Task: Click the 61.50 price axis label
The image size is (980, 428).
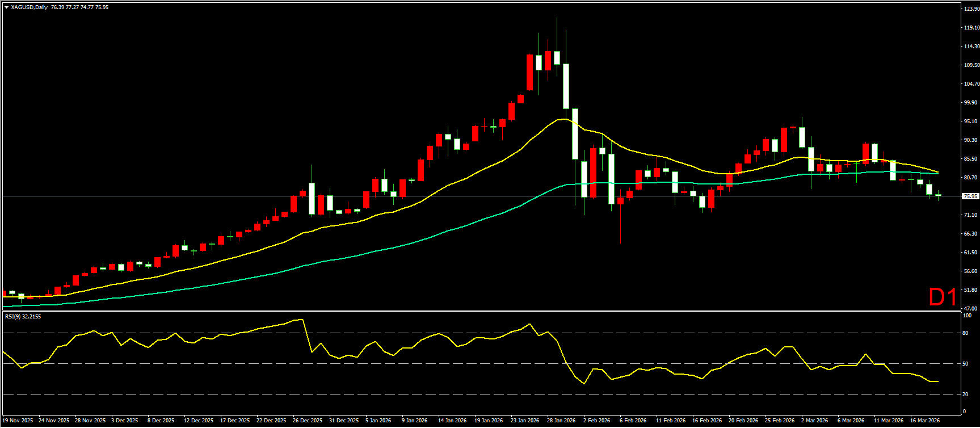Action: pyautogui.click(x=971, y=253)
